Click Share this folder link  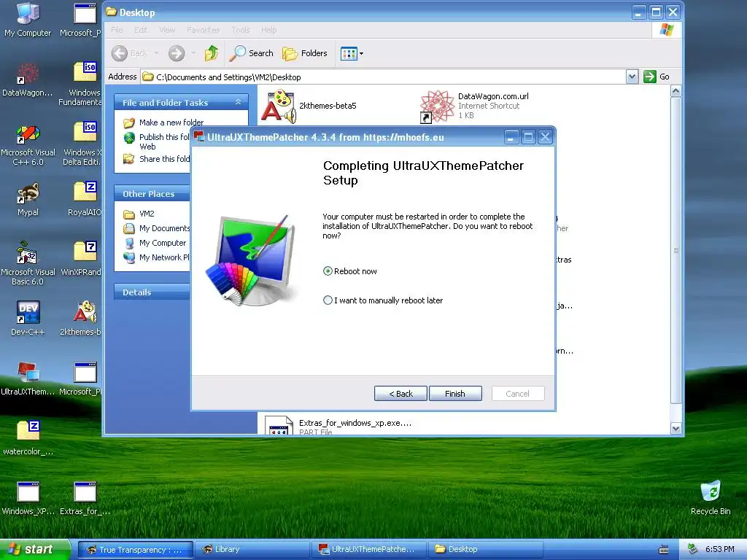pyautogui.click(x=156, y=158)
